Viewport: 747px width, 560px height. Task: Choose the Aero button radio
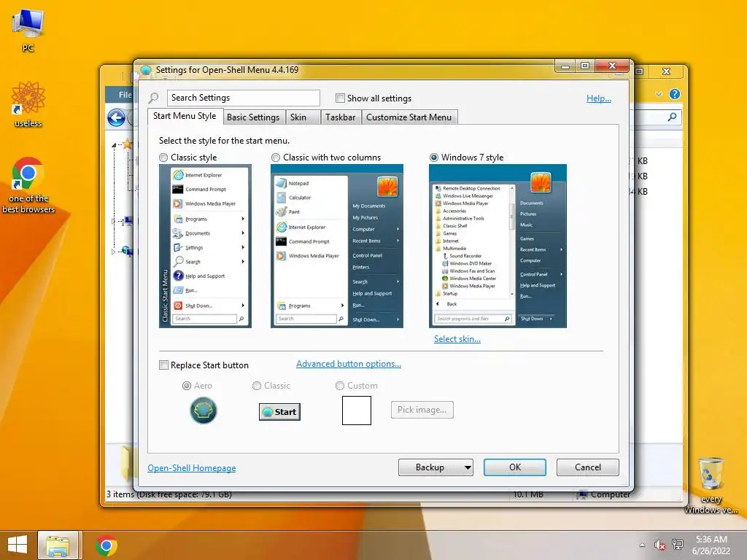click(187, 386)
